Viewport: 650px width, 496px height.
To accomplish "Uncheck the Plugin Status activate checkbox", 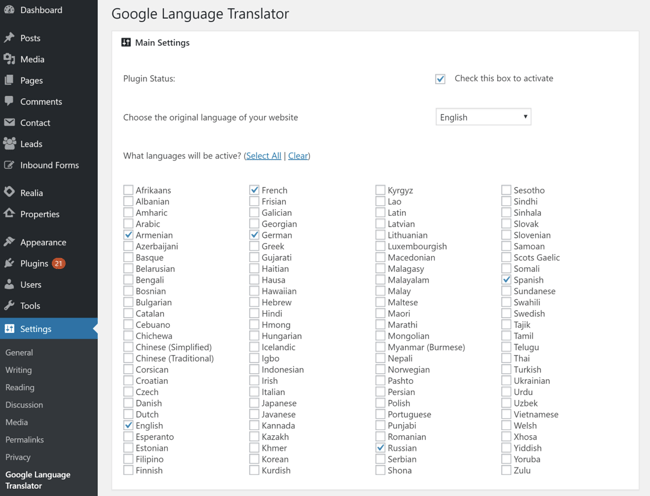I will tap(440, 79).
